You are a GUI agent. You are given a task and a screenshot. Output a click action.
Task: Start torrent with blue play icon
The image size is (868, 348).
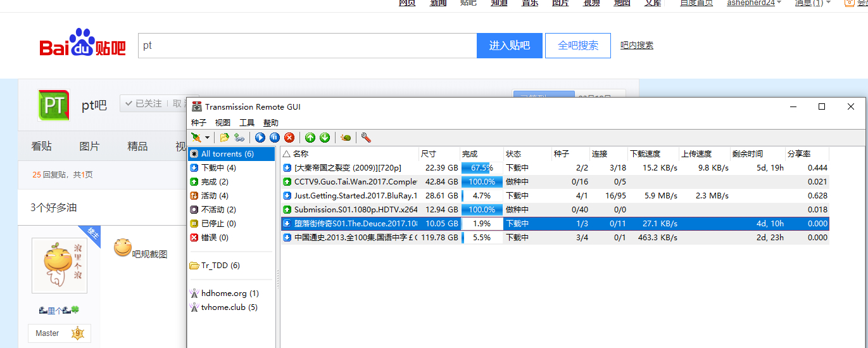coord(260,137)
